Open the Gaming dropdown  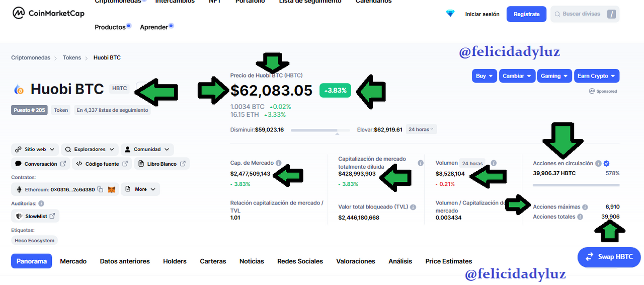point(554,76)
